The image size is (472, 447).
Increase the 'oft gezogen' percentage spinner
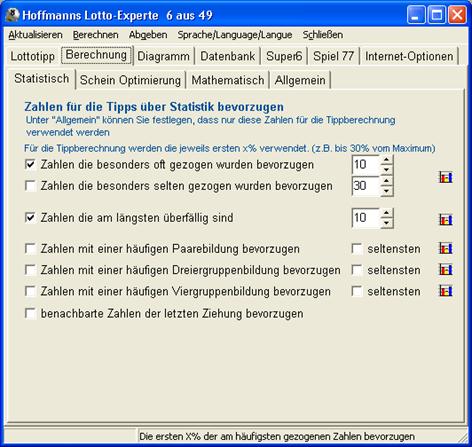tap(386, 160)
